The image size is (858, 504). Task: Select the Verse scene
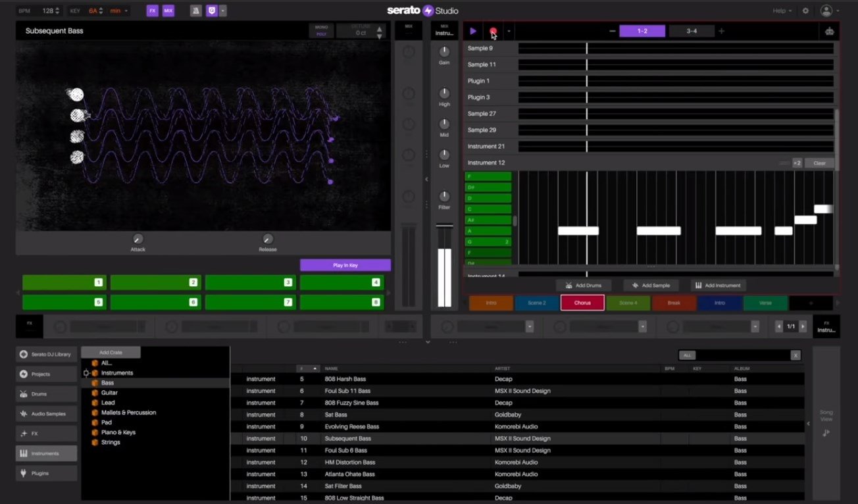(765, 303)
